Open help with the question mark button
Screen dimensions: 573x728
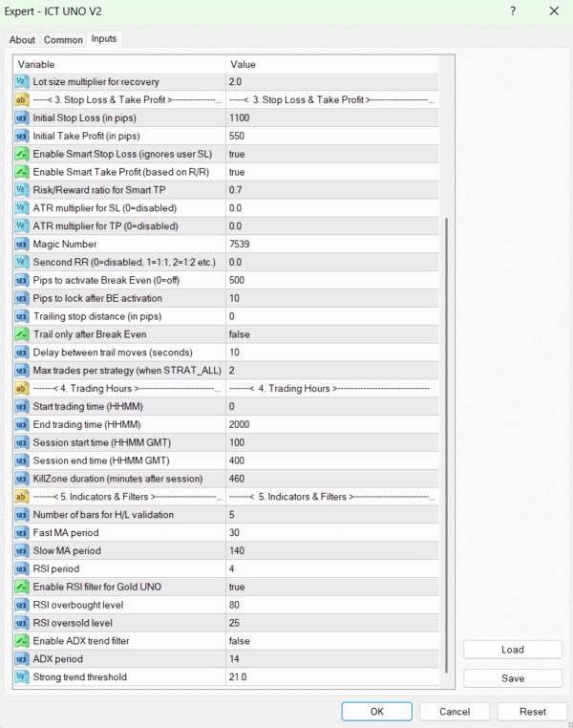(513, 11)
